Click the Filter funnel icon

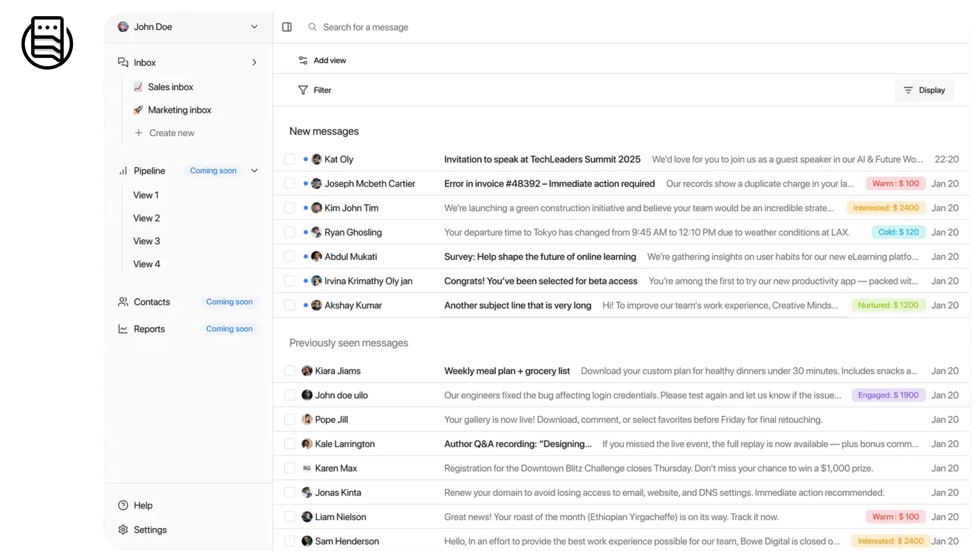303,90
